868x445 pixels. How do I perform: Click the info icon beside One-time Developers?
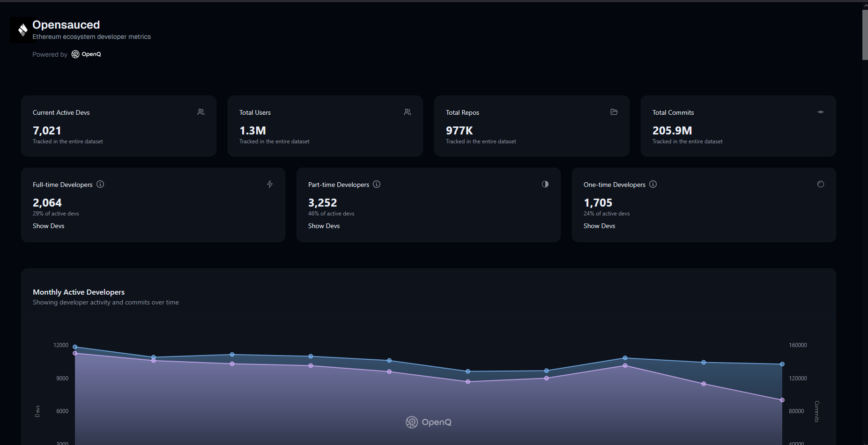(653, 184)
